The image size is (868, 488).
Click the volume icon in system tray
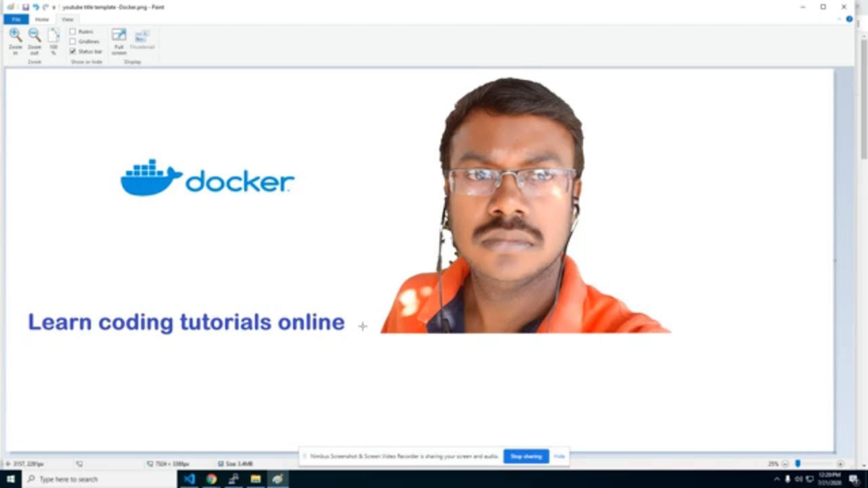[798, 479]
